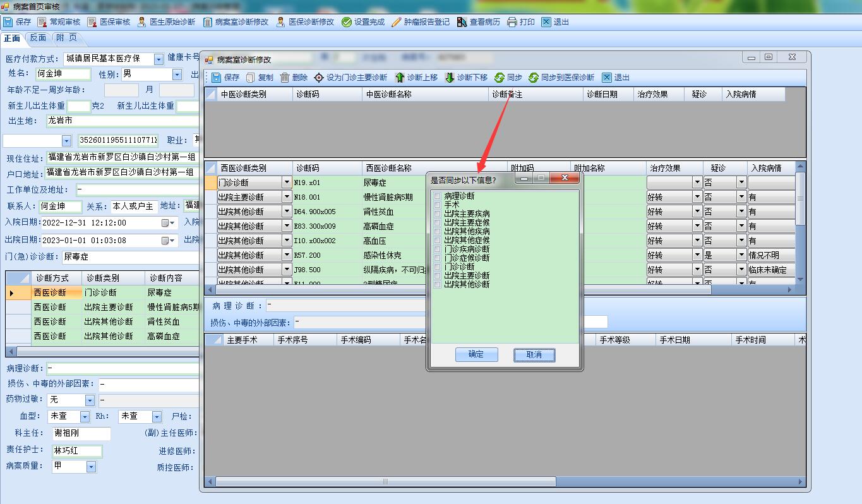This screenshot has width=862, height=504.
Task: Check the 出院其他诊断 checkbox in sync dialog
Action: (437, 285)
